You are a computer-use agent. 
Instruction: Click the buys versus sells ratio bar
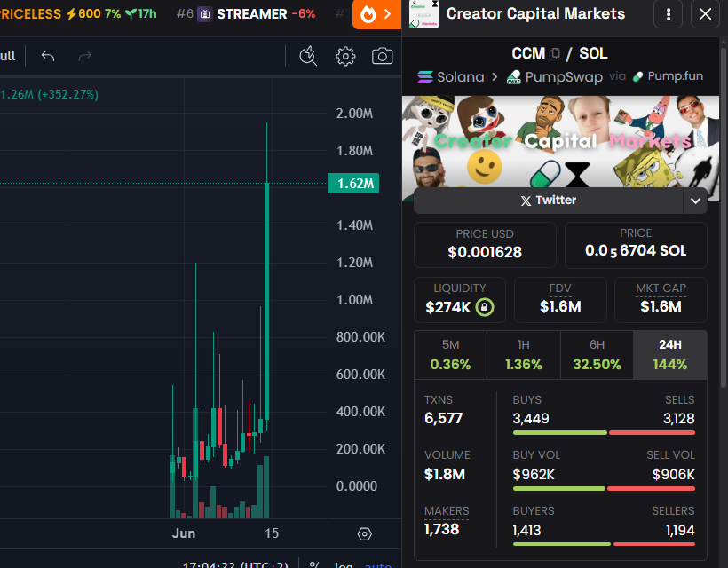(604, 433)
